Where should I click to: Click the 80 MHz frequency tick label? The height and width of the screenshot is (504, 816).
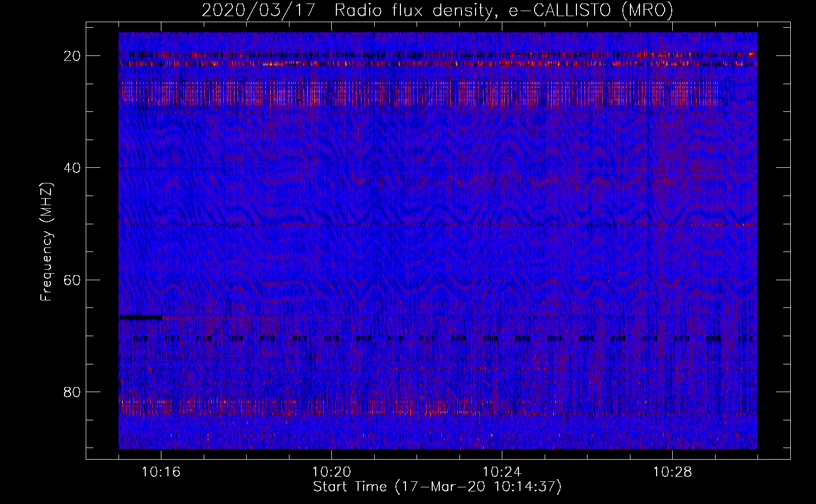73,392
